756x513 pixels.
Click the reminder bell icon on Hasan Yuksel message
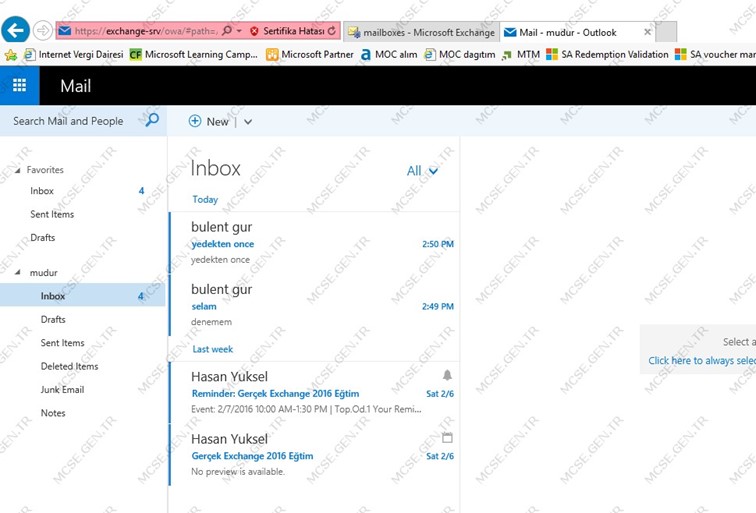[447, 375]
